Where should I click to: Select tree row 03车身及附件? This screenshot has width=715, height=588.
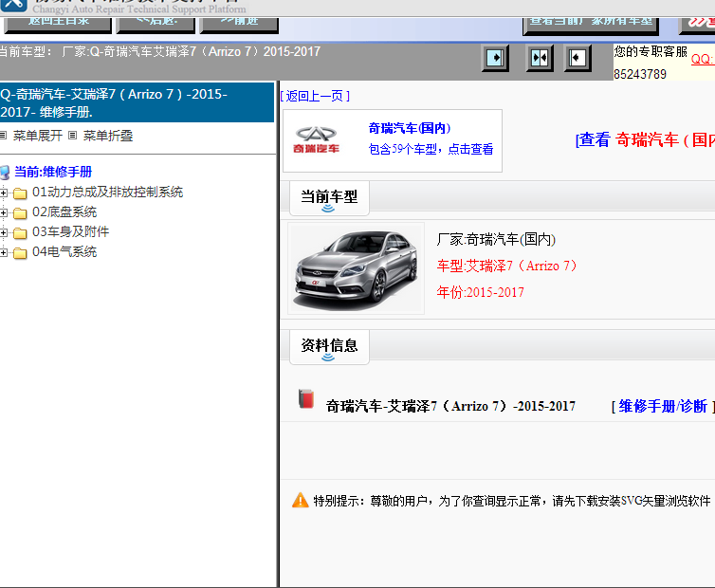click(x=71, y=231)
